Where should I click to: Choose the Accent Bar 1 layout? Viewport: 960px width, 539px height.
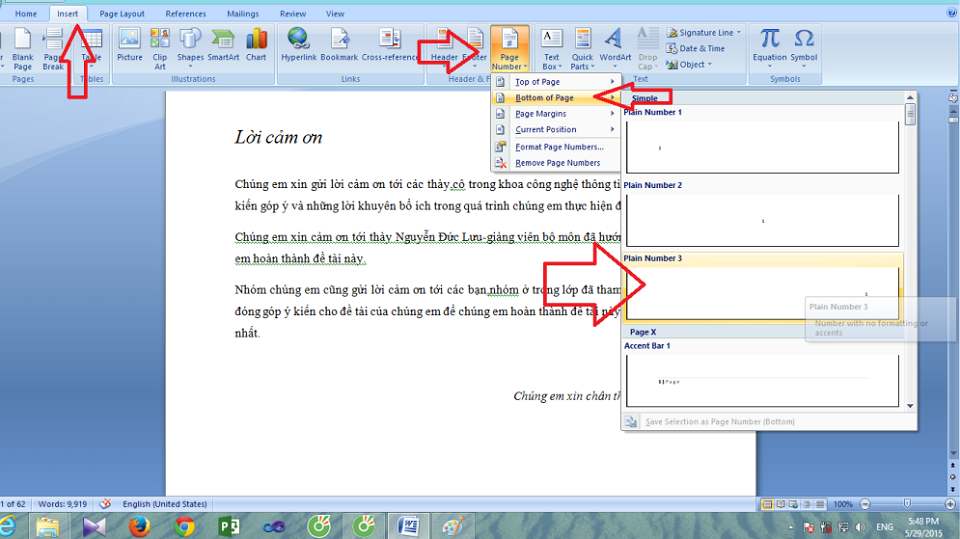[762, 375]
